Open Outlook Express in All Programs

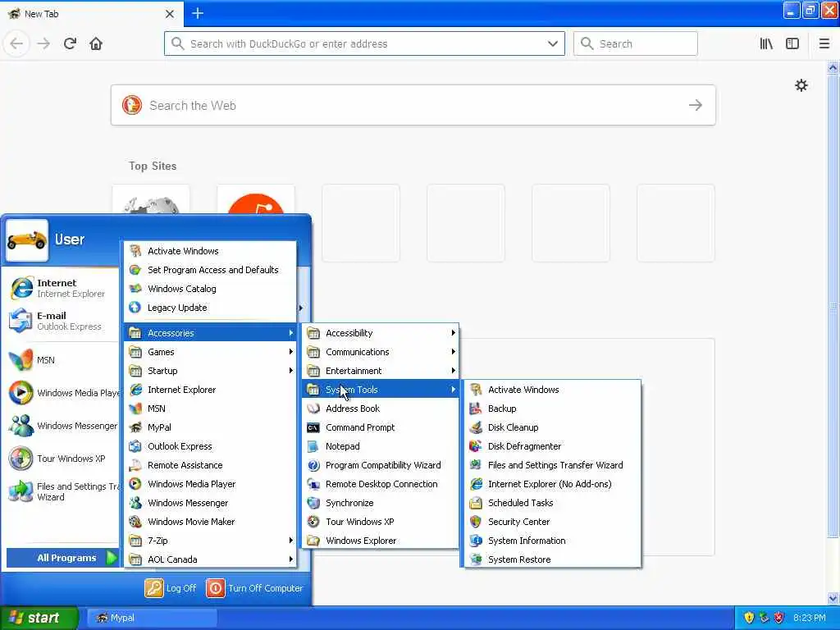pyautogui.click(x=211, y=445)
